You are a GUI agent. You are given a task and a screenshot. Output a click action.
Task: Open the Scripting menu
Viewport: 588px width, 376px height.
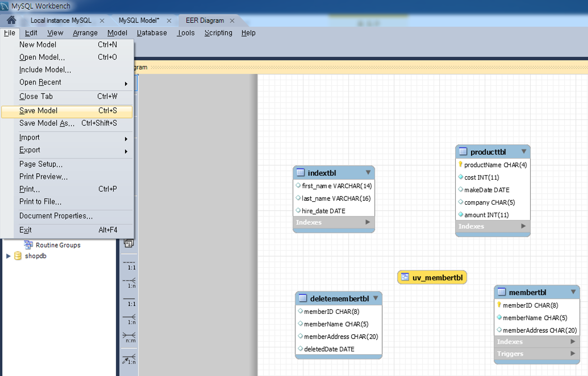pyautogui.click(x=218, y=33)
